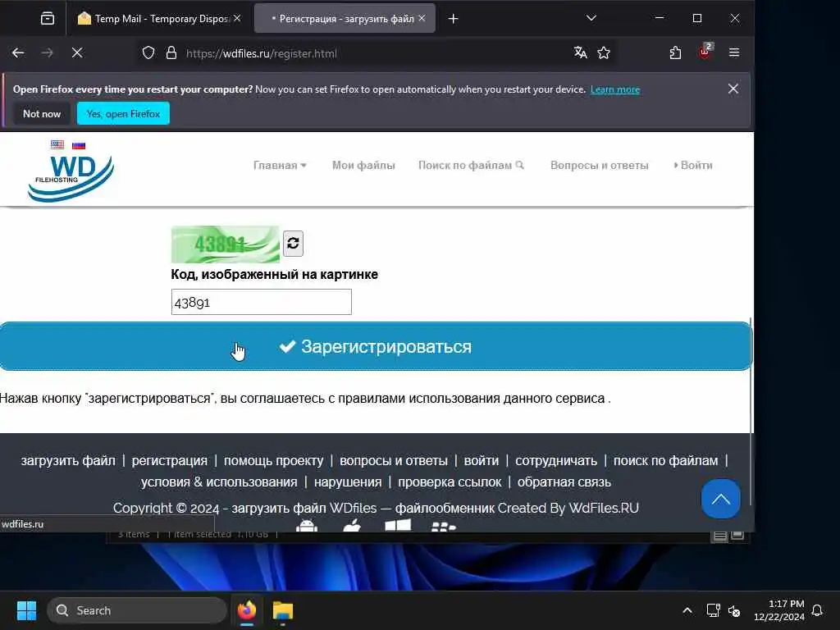Close the Регистрация tab
Viewport: 840px width, 630px height.
[x=422, y=19]
